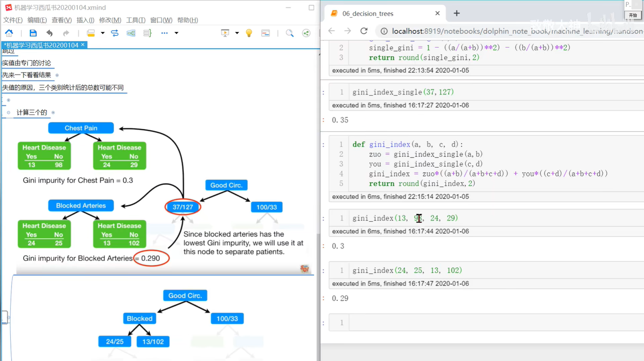Open the 工具(T) menu
This screenshot has width=644, height=361.
136,20
